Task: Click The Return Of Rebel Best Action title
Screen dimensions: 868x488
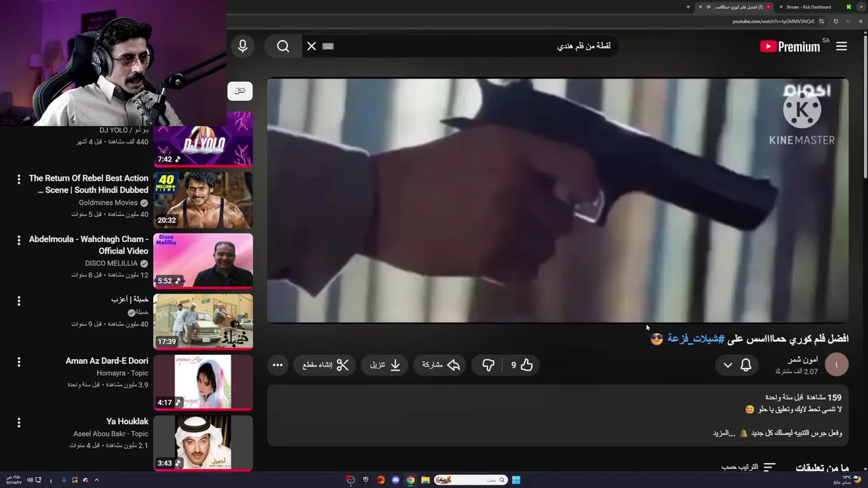Action: (89, 184)
